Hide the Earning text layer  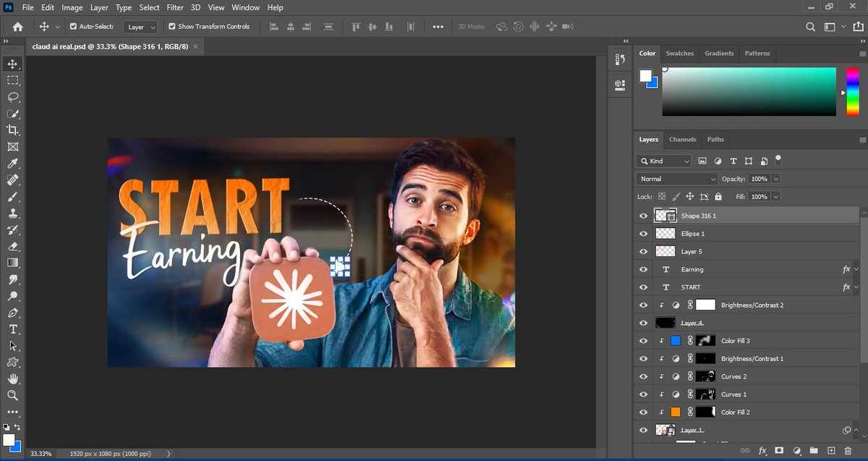(644, 269)
